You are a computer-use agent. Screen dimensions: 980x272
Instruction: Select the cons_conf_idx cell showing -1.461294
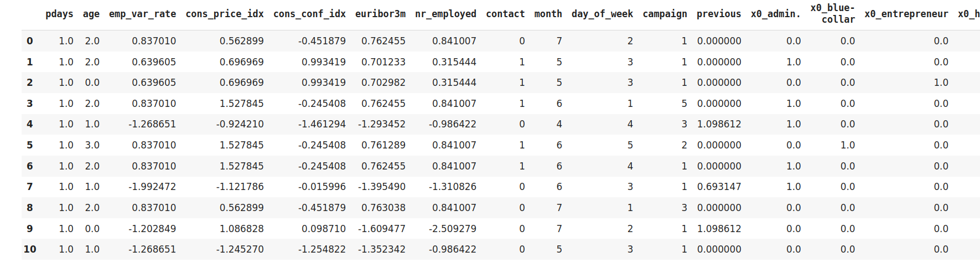322,124
